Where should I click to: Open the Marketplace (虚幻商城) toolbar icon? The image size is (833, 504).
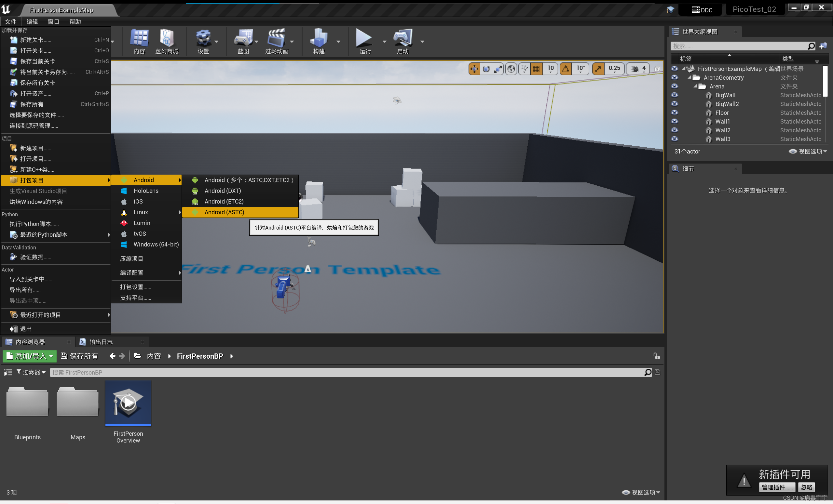(x=166, y=38)
